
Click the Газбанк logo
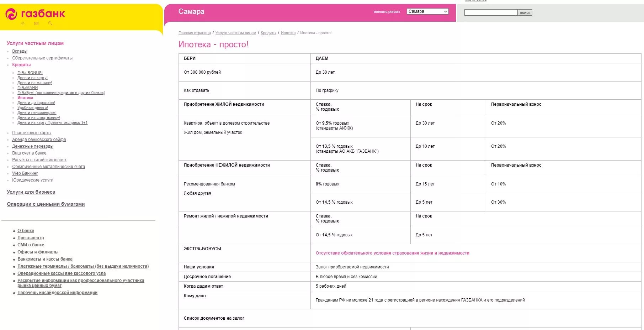[x=35, y=14]
